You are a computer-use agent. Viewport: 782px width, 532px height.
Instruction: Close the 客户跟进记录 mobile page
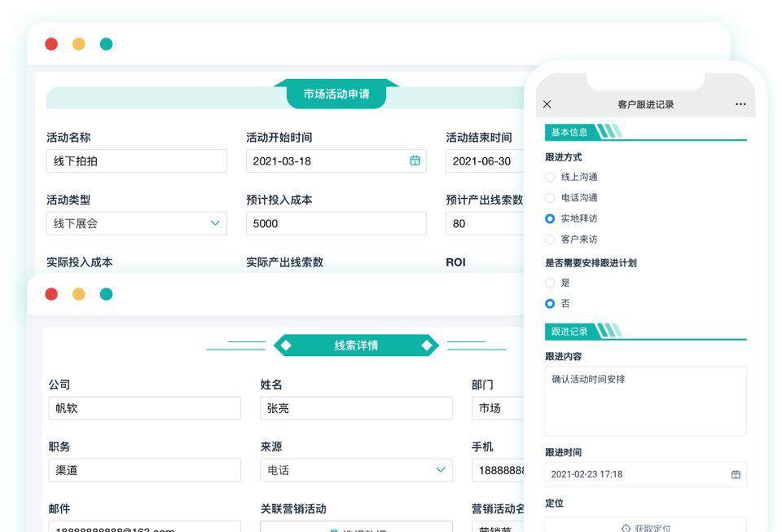coord(547,103)
